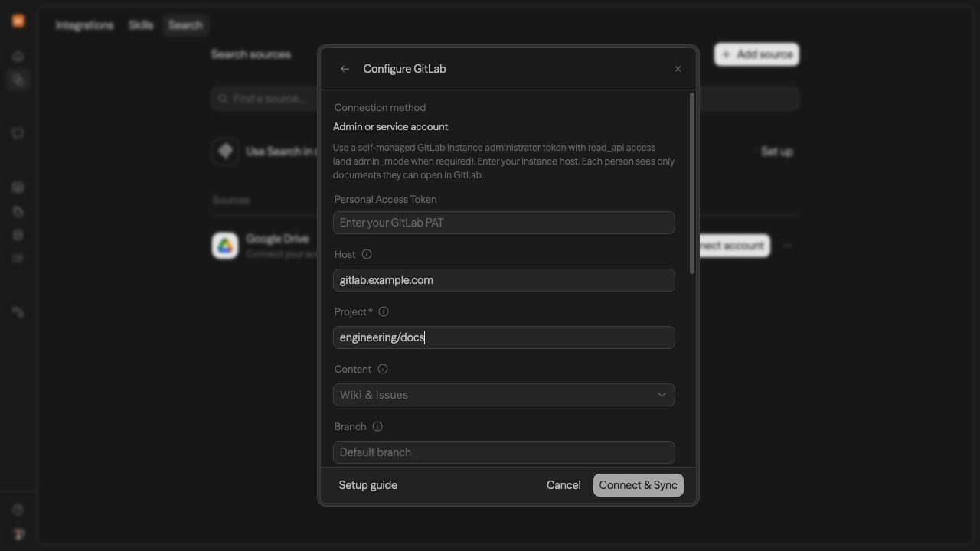Click the Connect & Sync button

click(639, 485)
